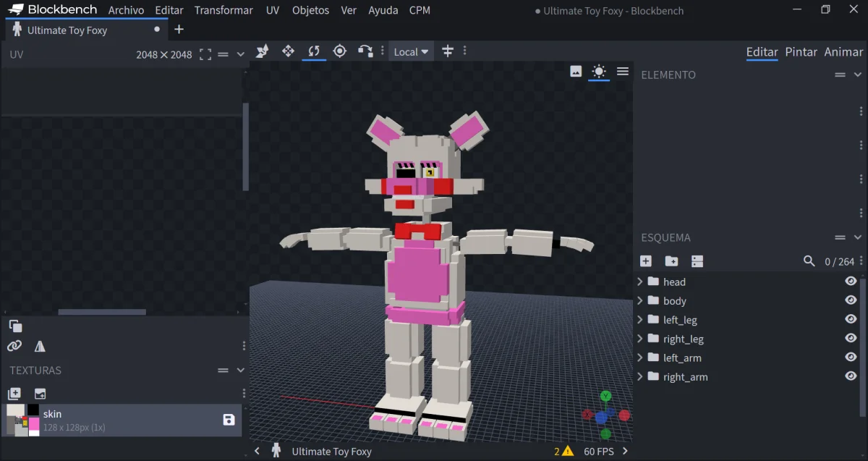Image resolution: width=868 pixels, height=461 pixels.
Task: Hide the right_leg group
Action: (851, 338)
